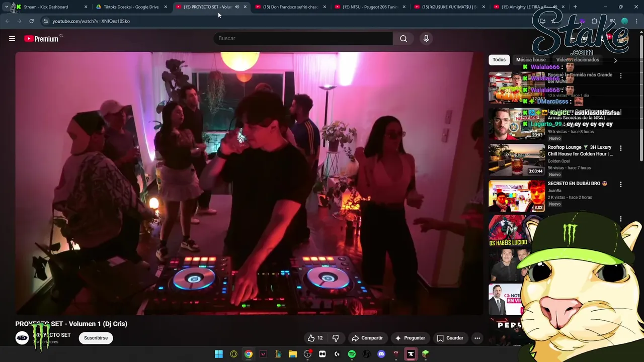The width and height of the screenshot is (644, 362).
Task: Click the SECRETO EN DUBÁI title
Action: [x=577, y=184]
